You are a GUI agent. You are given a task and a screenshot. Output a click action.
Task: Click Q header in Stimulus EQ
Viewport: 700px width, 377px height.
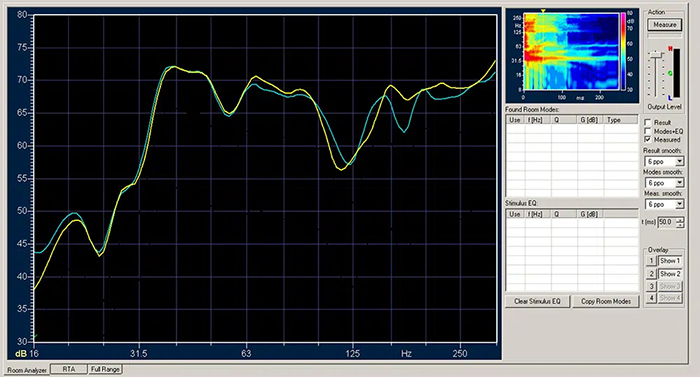click(564, 214)
